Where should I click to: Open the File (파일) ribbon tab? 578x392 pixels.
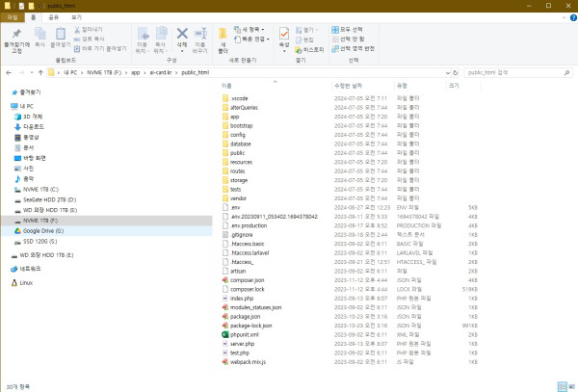click(13, 17)
